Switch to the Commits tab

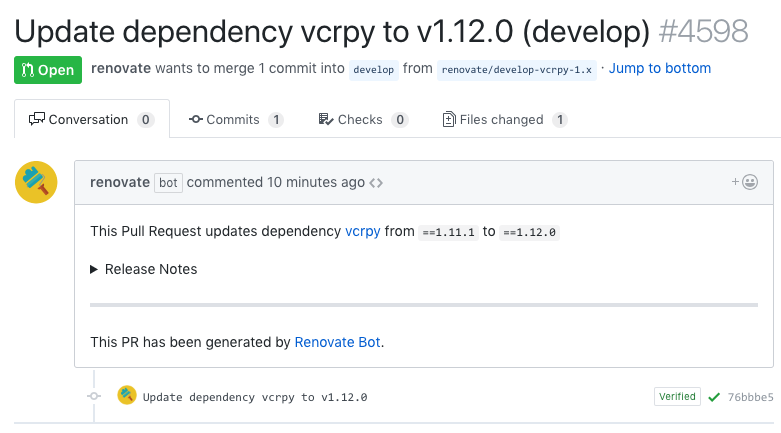(x=236, y=120)
